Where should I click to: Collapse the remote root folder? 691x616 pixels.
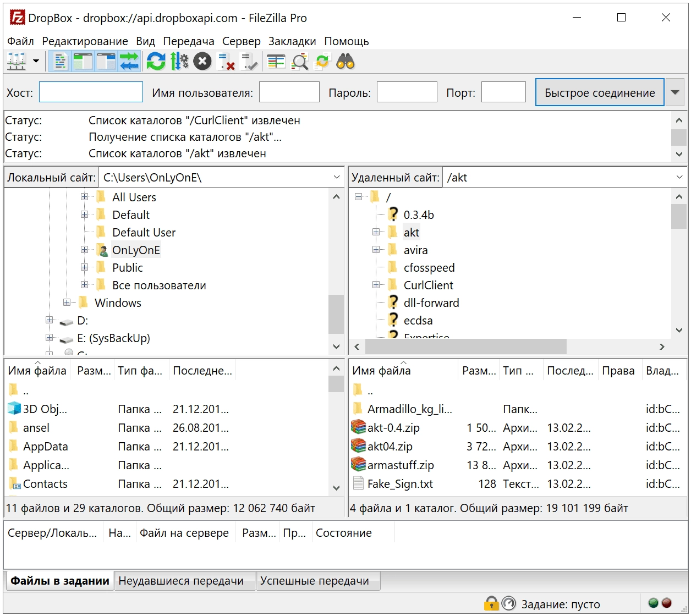point(358,197)
